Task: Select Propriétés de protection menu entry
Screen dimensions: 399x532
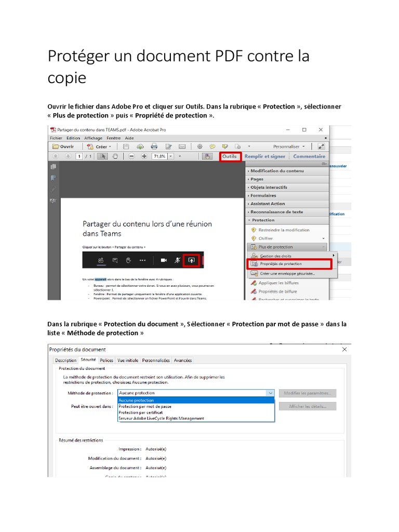Action: pyautogui.click(x=289, y=263)
